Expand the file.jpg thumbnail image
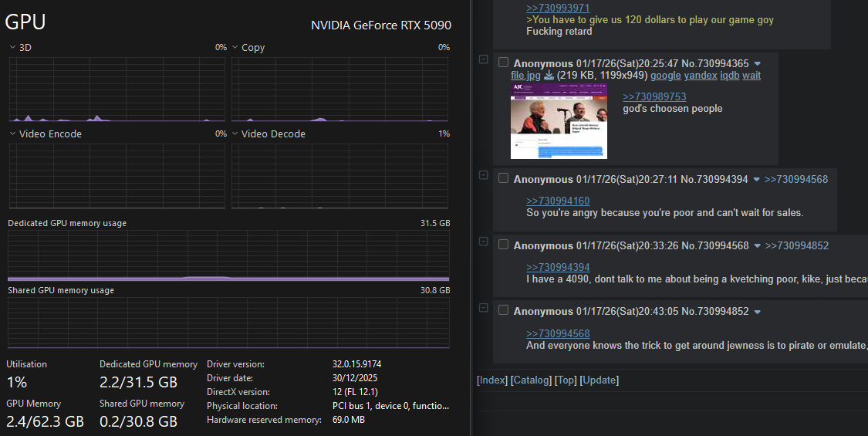 point(559,121)
